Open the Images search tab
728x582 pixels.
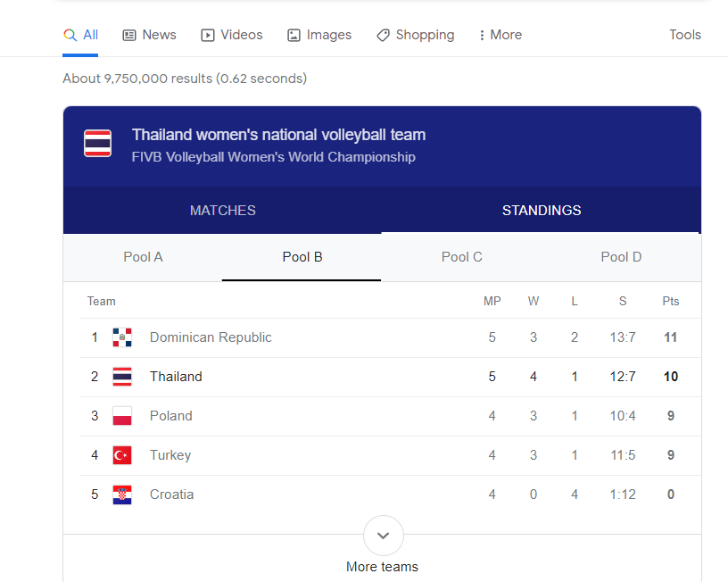319,35
